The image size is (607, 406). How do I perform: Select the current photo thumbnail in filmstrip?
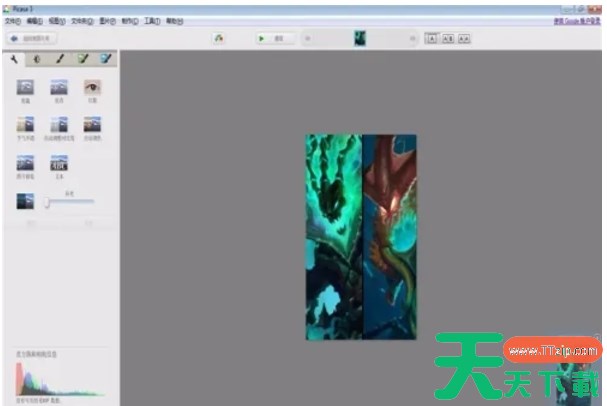tap(360, 38)
